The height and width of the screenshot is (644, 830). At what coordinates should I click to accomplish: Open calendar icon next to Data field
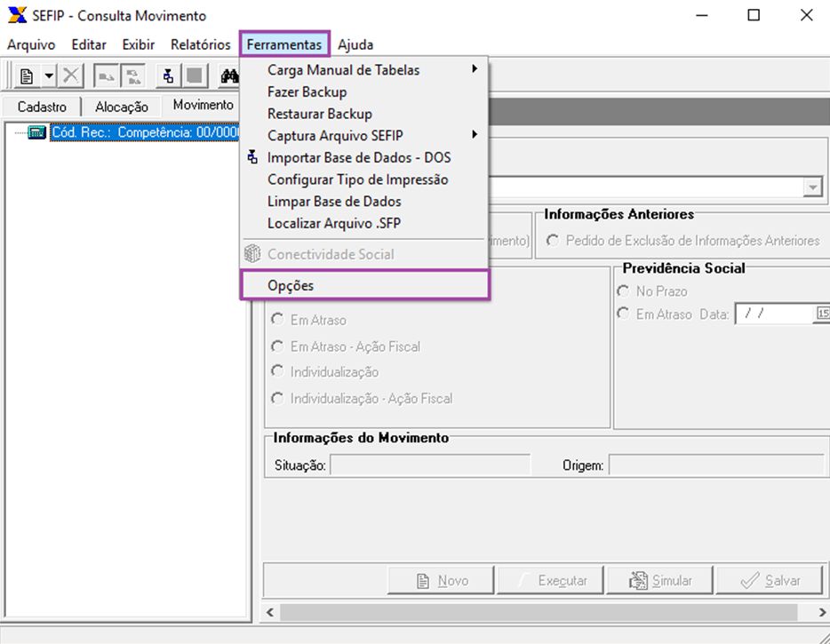[x=823, y=314]
